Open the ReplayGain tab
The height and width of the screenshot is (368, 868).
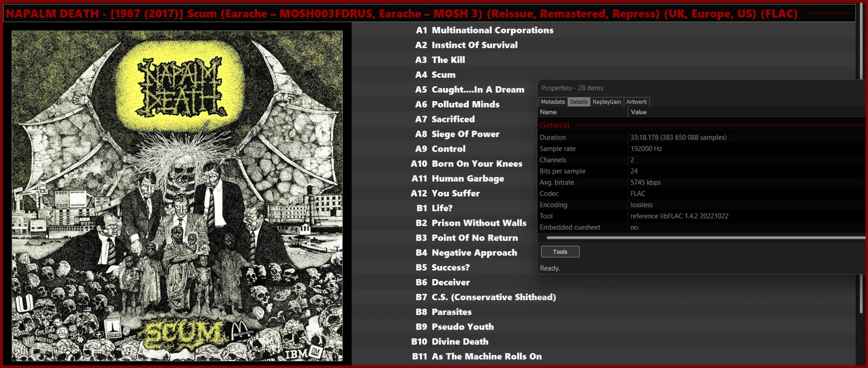[607, 102]
